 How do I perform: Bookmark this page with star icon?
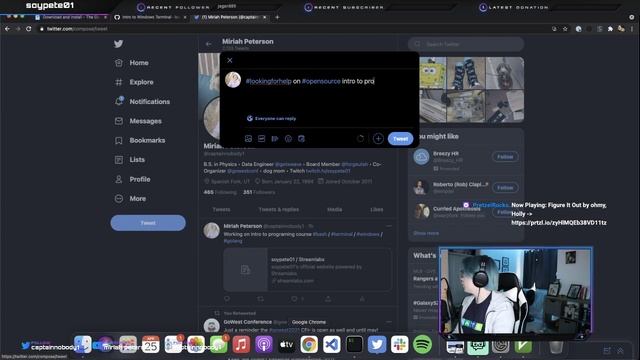point(565,29)
